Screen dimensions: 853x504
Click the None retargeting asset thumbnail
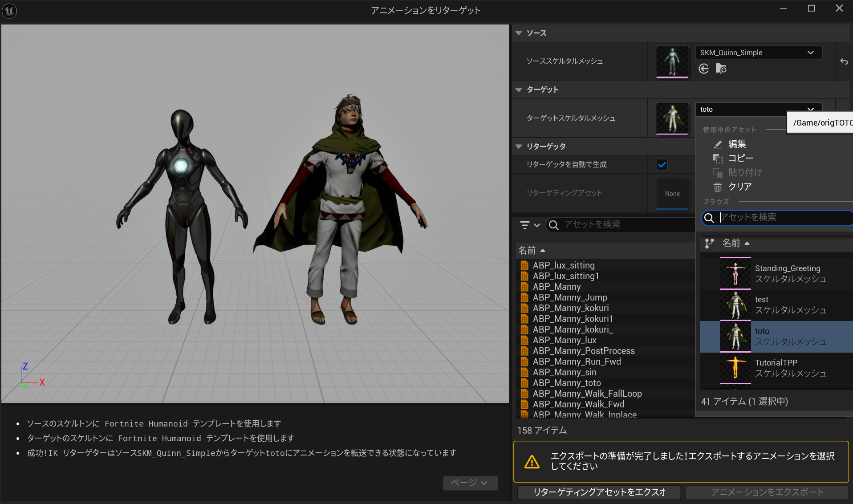(x=672, y=193)
